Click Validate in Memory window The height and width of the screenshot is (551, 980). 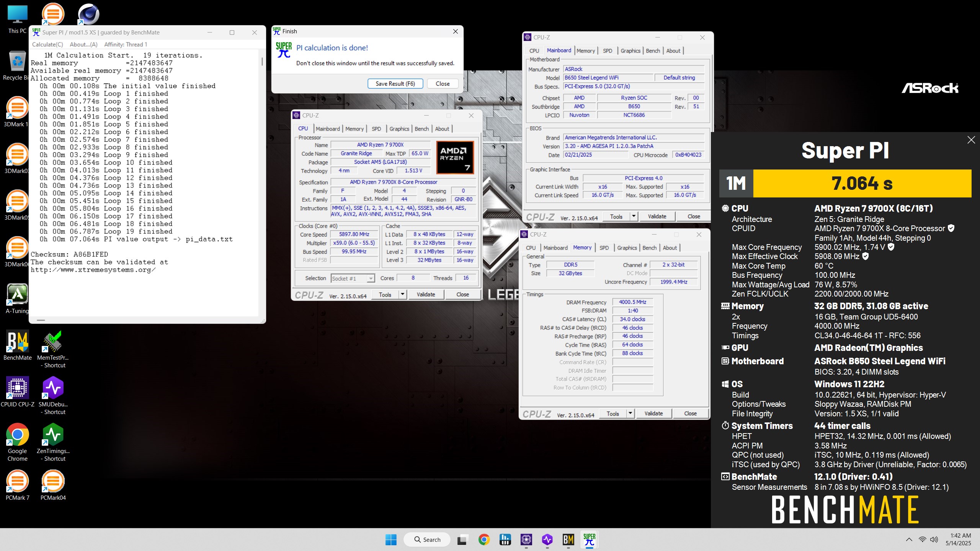[653, 414]
